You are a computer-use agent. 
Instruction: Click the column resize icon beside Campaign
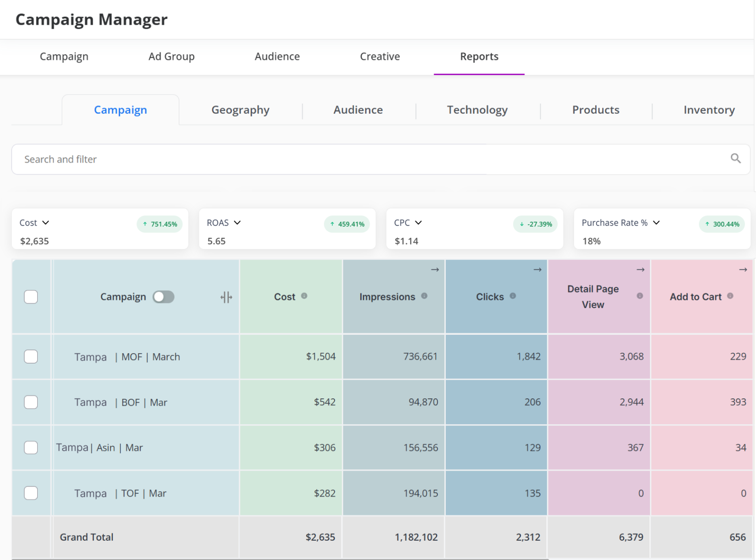click(226, 297)
